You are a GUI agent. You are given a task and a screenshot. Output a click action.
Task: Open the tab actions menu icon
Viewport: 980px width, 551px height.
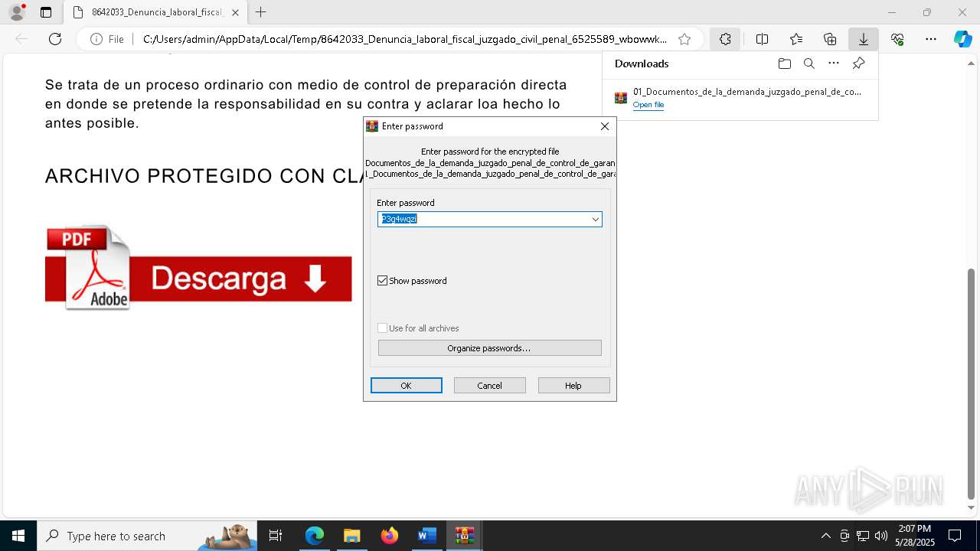pyautogui.click(x=46, y=12)
